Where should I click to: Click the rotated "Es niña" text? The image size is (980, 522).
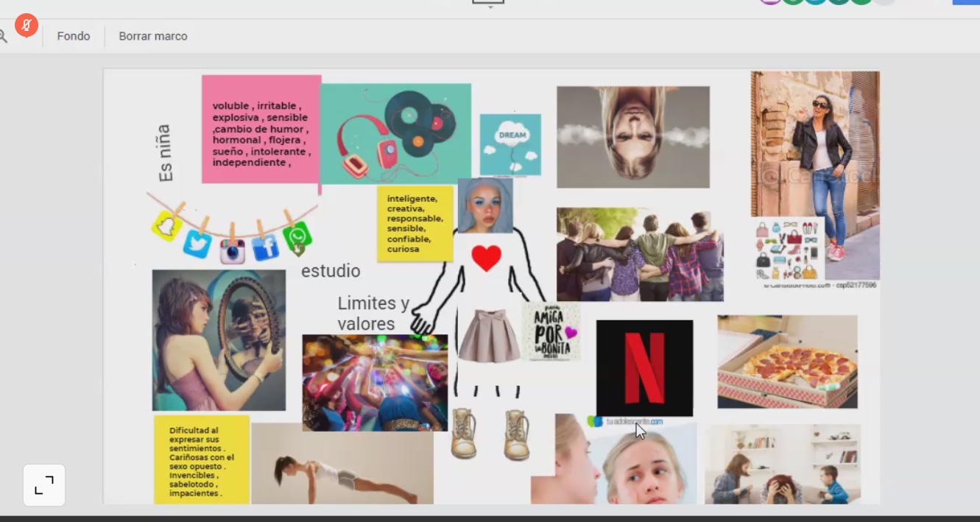(x=165, y=152)
